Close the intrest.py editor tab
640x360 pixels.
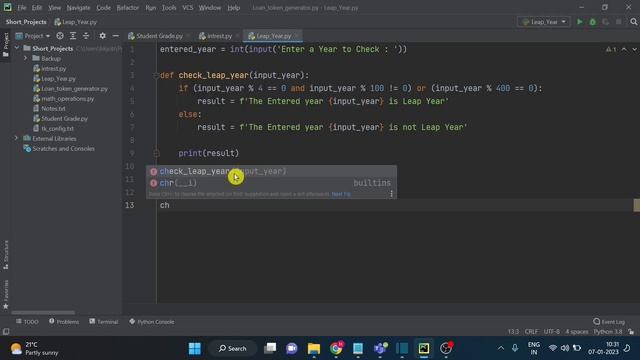[x=237, y=36]
